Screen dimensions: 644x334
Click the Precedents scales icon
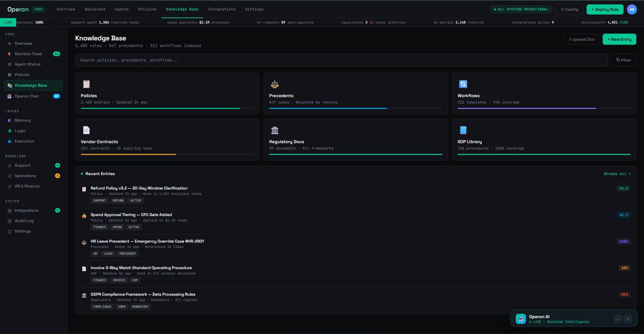pyautogui.click(x=275, y=84)
